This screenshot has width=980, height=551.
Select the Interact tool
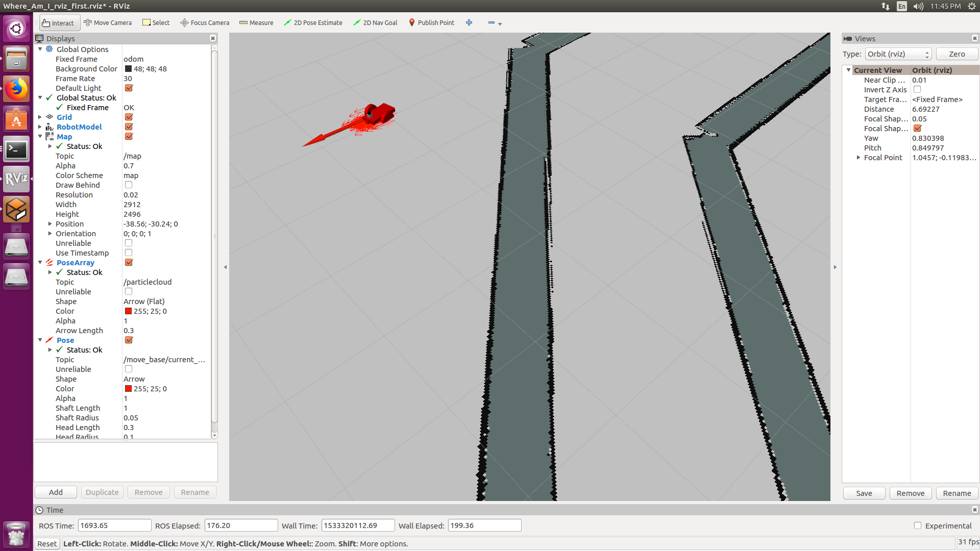(x=58, y=22)
